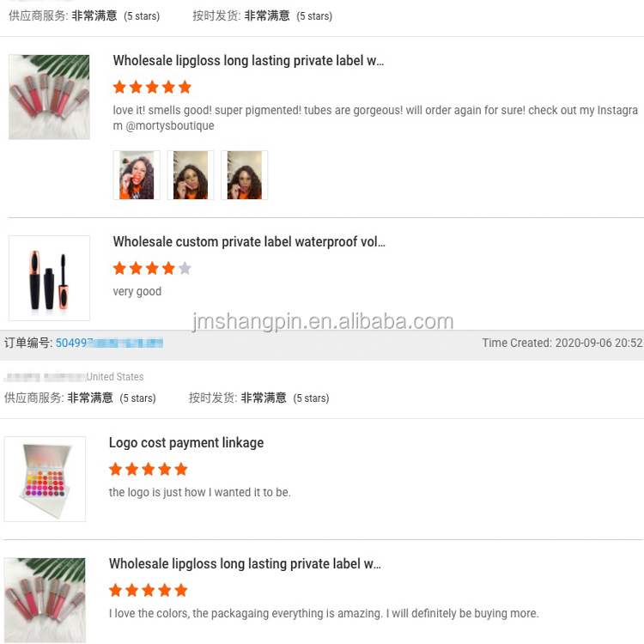Open 'Logo cost payment linkage' product title
This screenshot has height=644, width=644.
coord(186,443)
